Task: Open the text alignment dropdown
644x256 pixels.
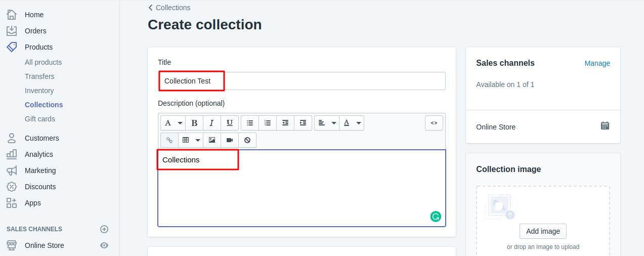Action: tap(327, 123)
